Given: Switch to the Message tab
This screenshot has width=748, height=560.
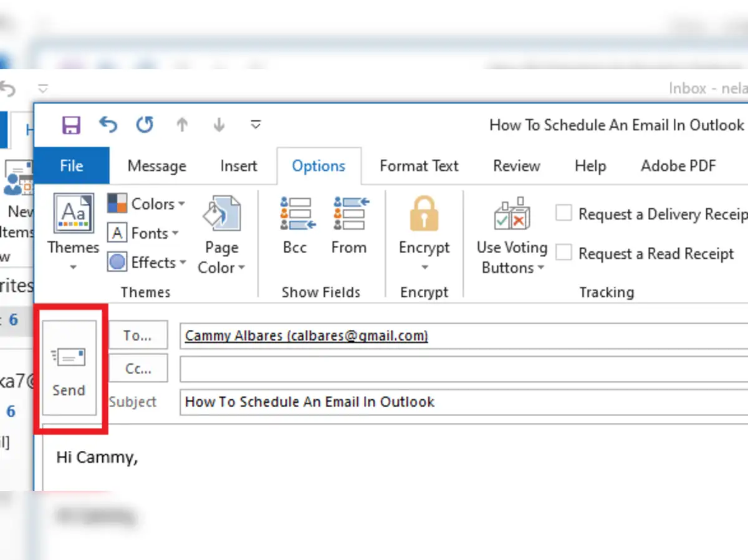Looking at the screenshot, I should coord(156,166).
